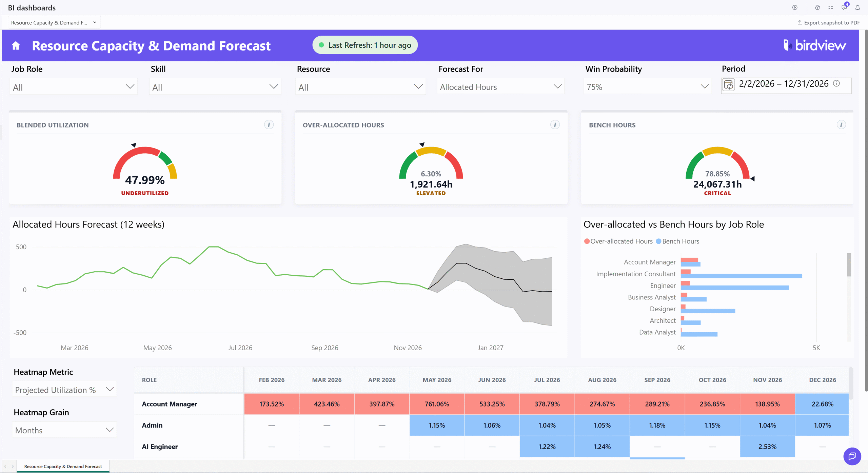
Task: Open the messages icon with badge 4
Action: (x=844, y=7)
